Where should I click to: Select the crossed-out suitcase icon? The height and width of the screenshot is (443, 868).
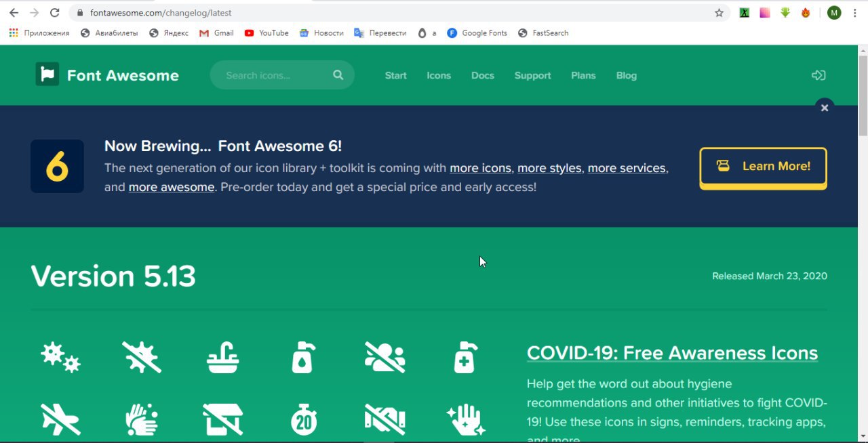(384, 419)
